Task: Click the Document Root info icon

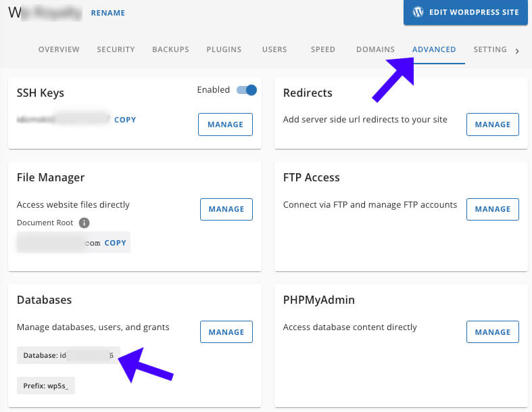Action: (x=84, y=223)
